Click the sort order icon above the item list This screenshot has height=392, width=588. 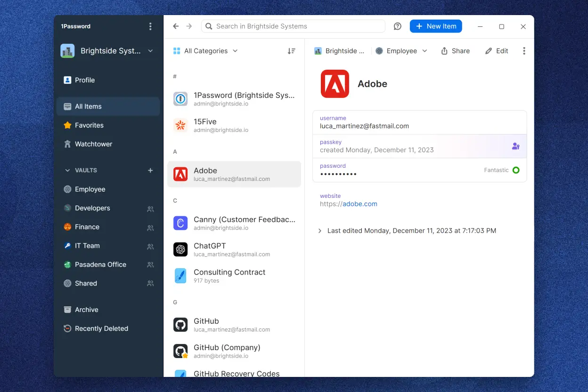[292, 50]
